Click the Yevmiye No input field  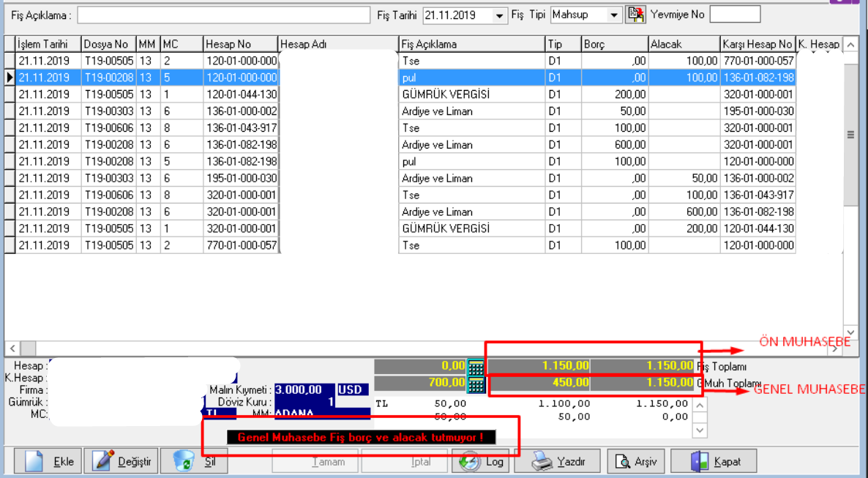pyautogui.click(x=735, y=15)
